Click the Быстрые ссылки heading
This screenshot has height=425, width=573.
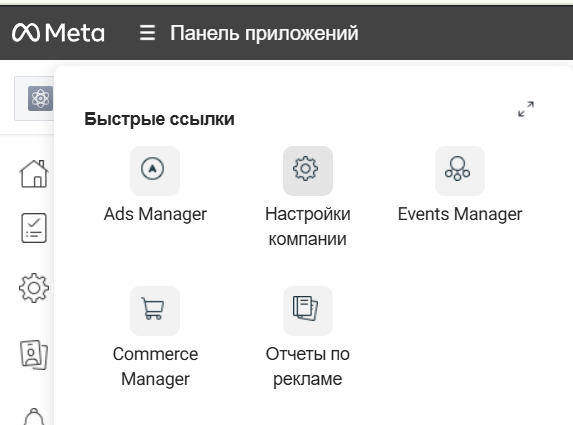pyautogui.click(x=159, y=119)
